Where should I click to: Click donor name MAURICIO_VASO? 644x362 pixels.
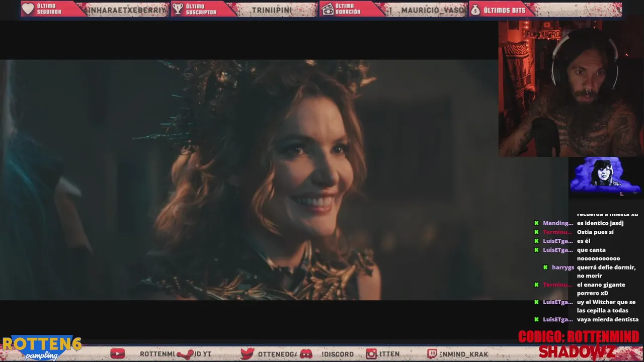tap(433, 10)
